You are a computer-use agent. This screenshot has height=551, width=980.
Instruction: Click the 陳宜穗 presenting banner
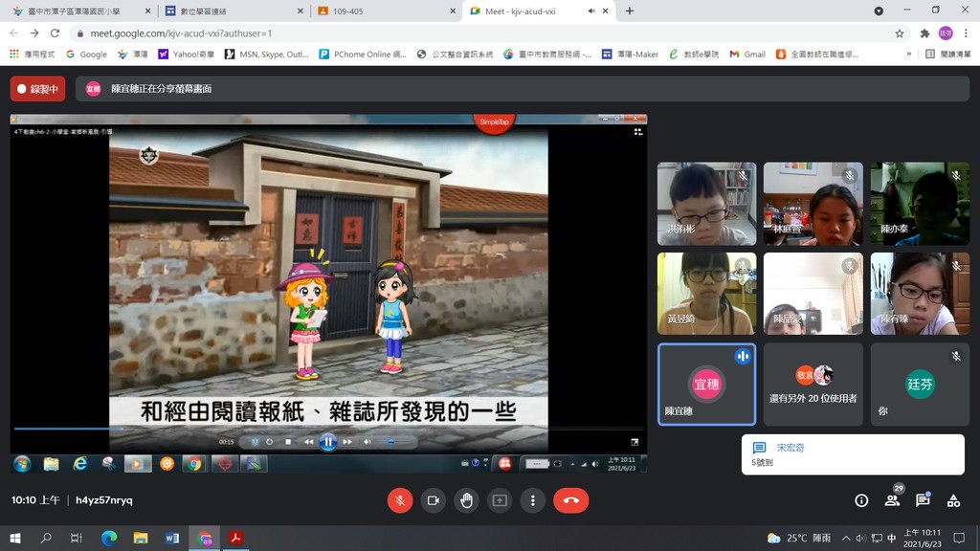[523, 89]
